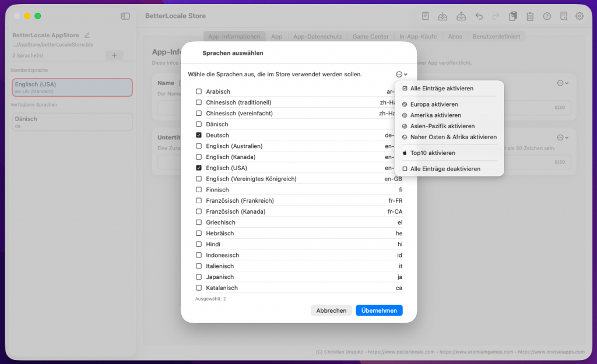This screenshot has height=364, width=597.
Task: Click the clipboard list icon in toolbar
Action: 530,16
